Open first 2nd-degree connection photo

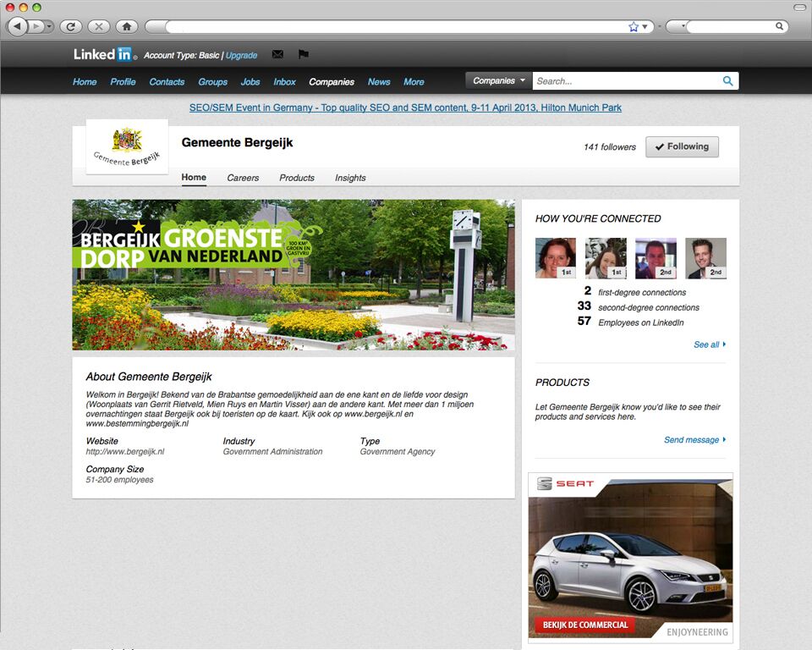pyautogui.click(x=656, y=258)
